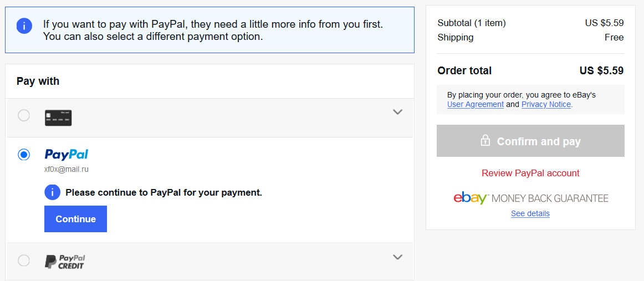Expand the credit card payment option chevron
The image size is (644, 281).
[x=397, y=112]
